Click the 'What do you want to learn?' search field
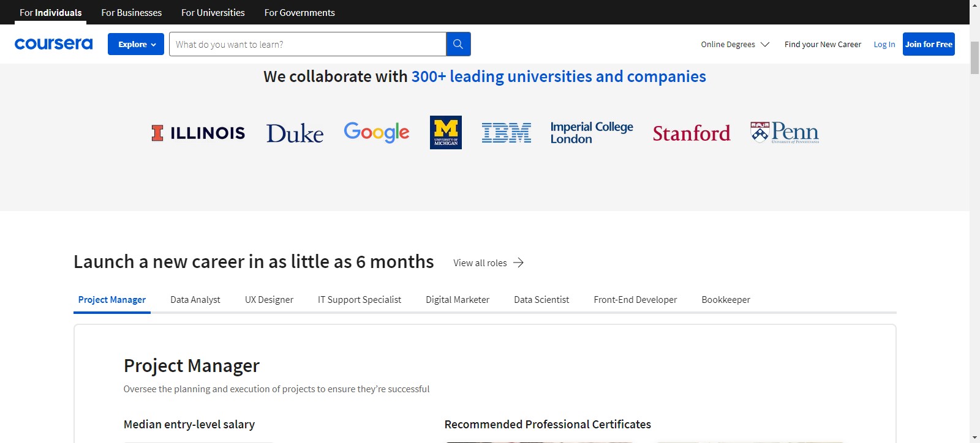The width and height of the screenshot is (980, 443). click(307, 44)
